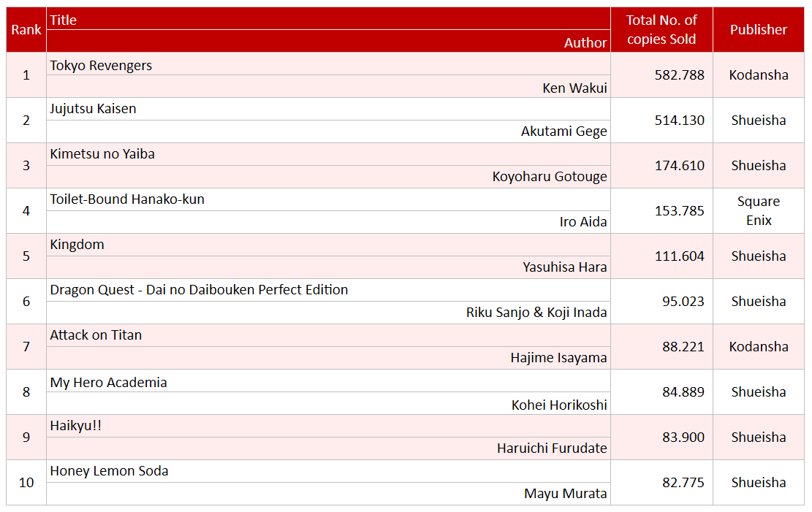812x512 pixels.
Task: Select Kodansha publisher for Attack on Titan
Action: tap(759, 347)
